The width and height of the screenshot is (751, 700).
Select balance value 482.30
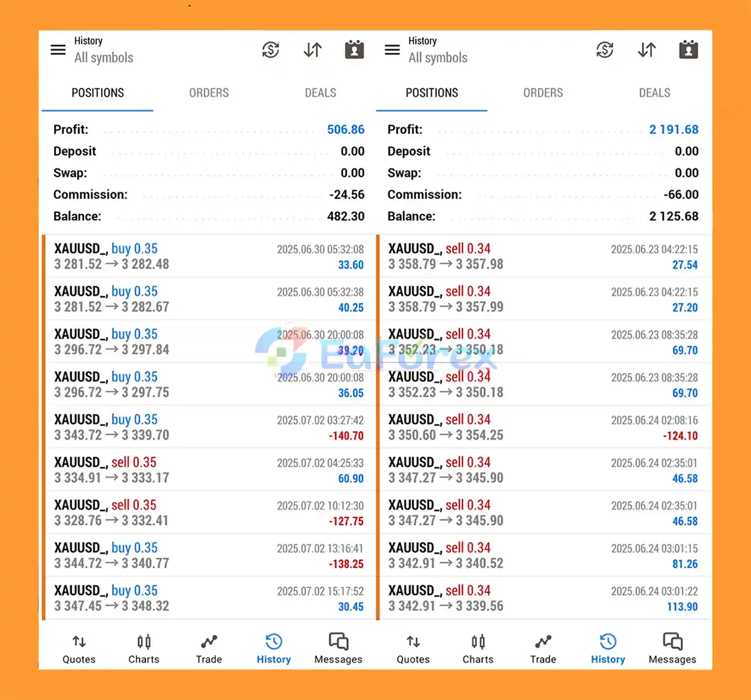coord(346,216)
